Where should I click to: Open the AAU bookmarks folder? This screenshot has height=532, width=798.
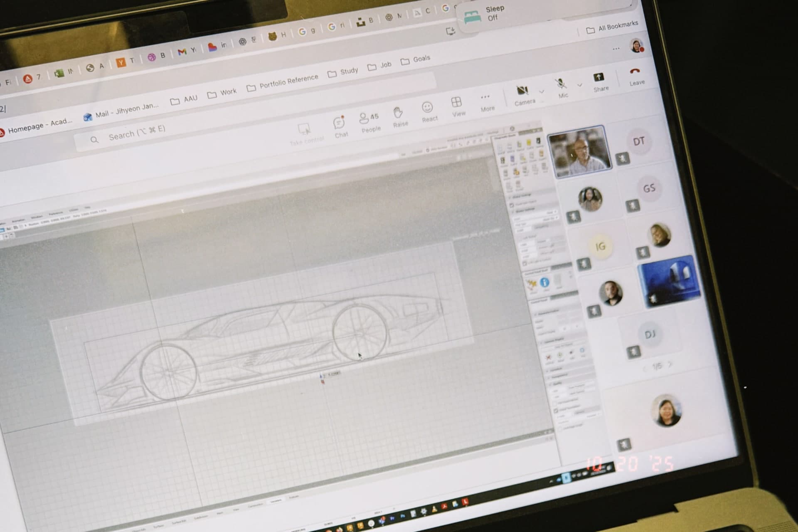(x=184, y=100)
